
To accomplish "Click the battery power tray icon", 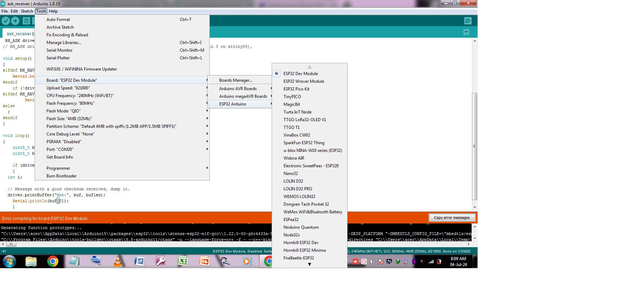I will (x=439, y=262).
